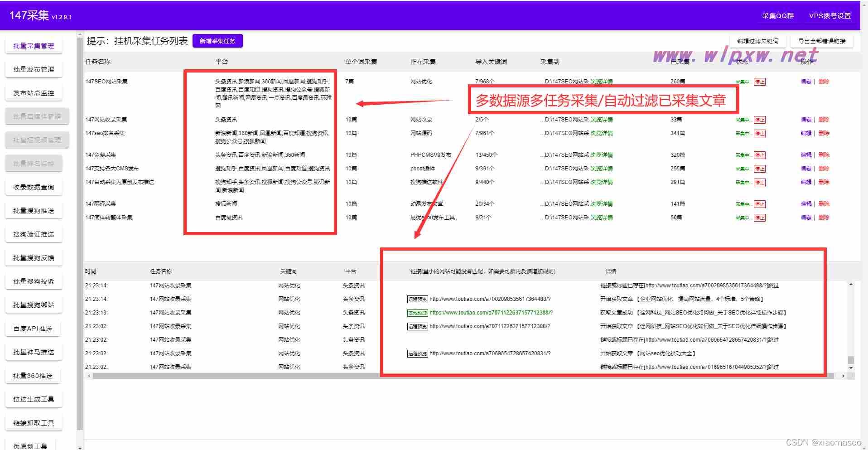This screenshot has width=868, height=450.
Task: Click log list down scroll arrow
Action: [x=851, y=368]
